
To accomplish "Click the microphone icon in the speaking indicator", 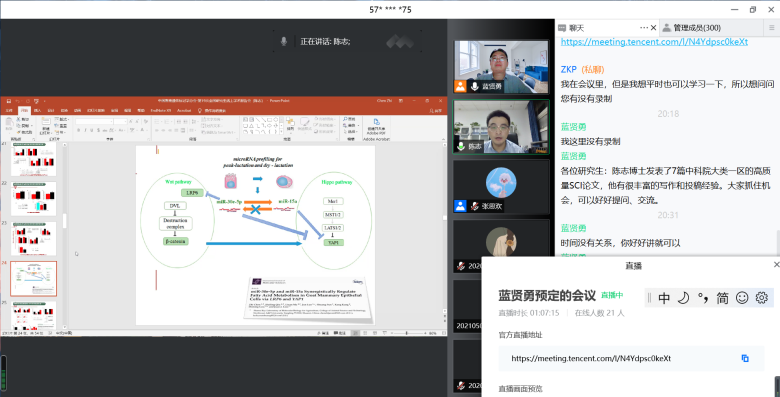I will pyautogui.click(x=284, y=42).
